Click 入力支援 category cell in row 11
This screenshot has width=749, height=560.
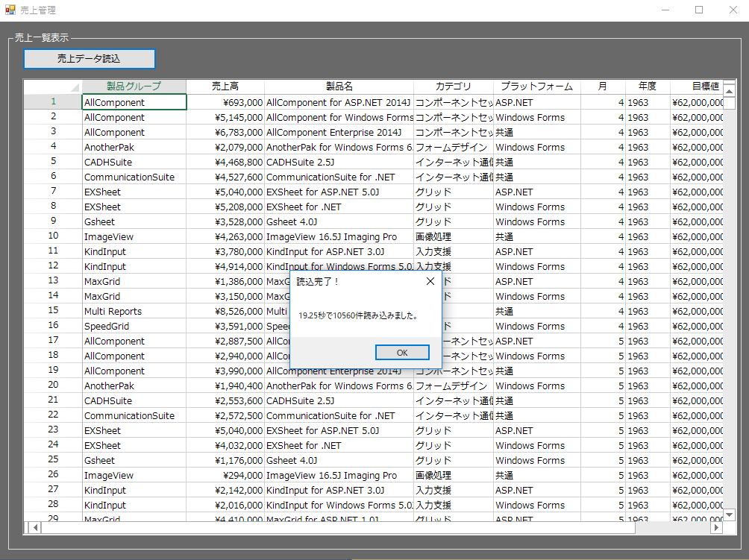tap(454, 251)
